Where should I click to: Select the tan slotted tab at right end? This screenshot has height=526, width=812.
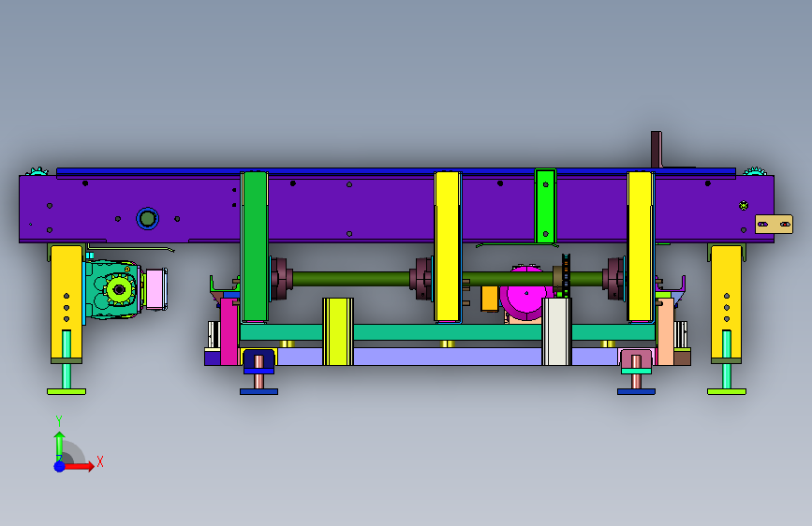[774, 225]
